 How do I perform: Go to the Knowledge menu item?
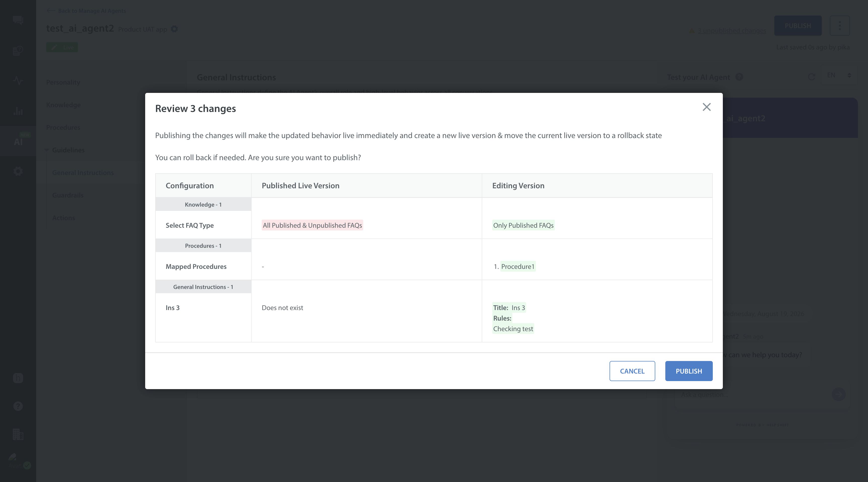(63, 105)
